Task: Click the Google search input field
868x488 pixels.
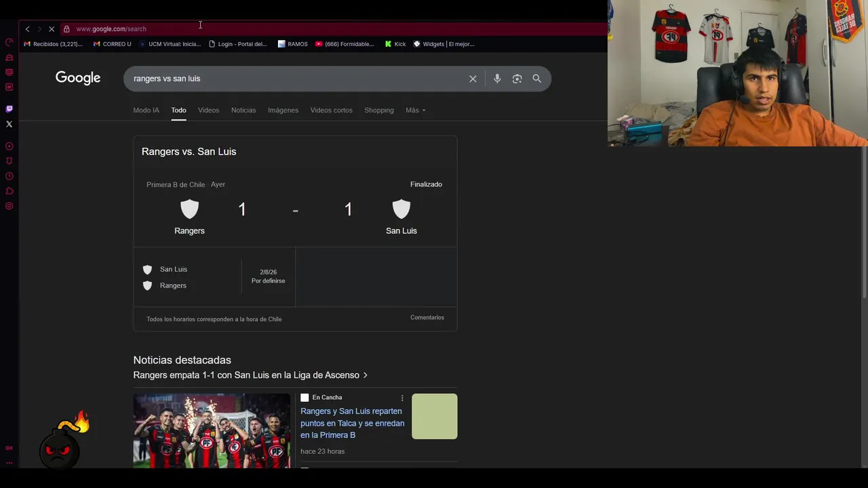Action: [296, 79]
